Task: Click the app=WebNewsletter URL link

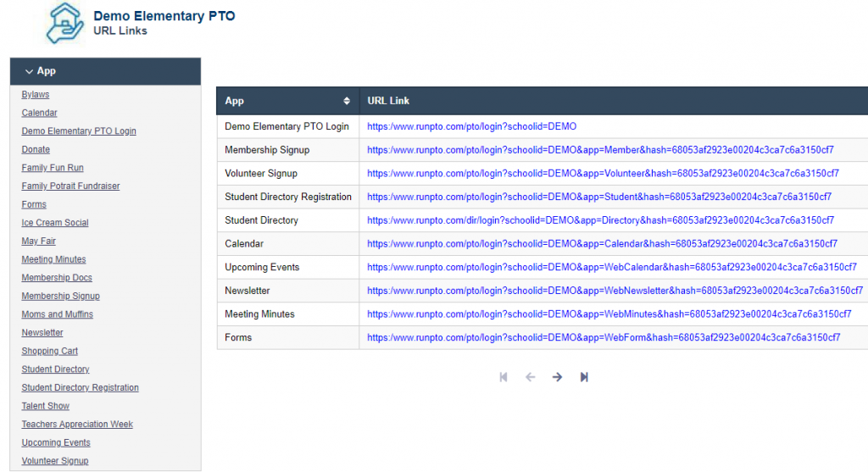Action: pyautogui.click(x=615, y=291)
